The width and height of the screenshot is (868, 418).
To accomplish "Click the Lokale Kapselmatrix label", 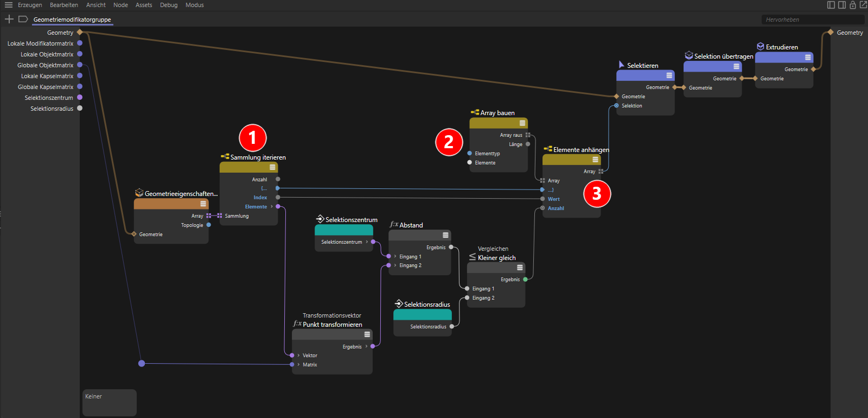I will [47, 76].
